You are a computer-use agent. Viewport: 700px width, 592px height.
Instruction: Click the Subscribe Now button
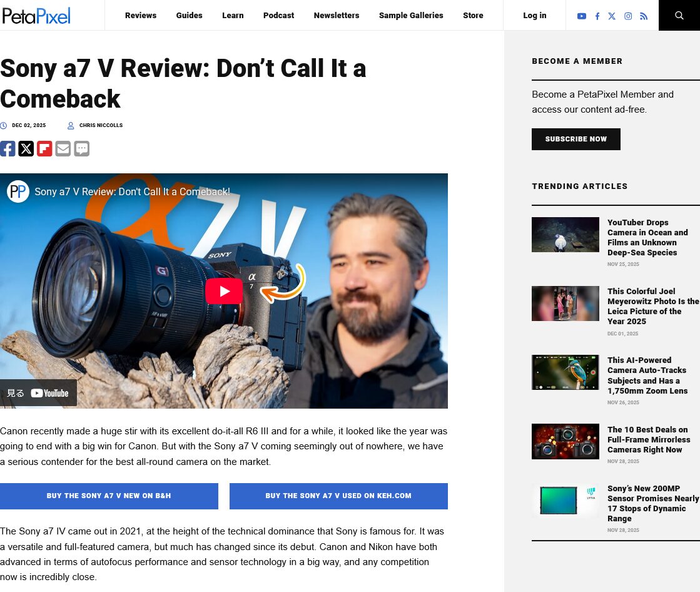click(x=576, y=139)
